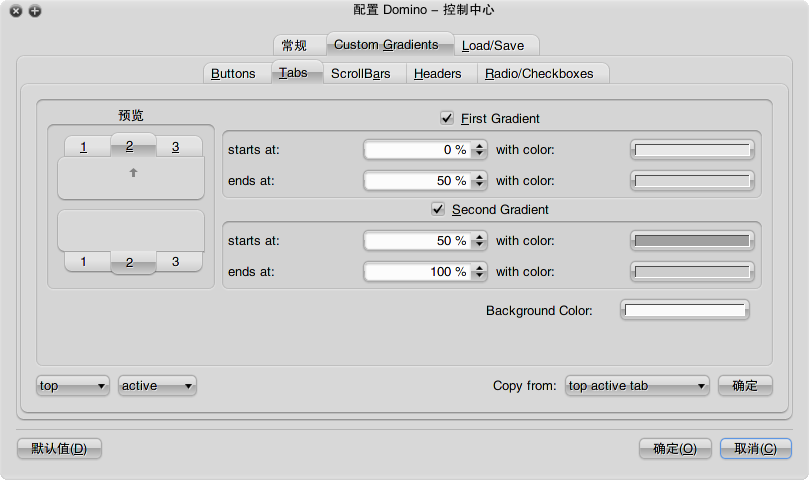Click the Copy from: label
Viewport: 809px width, 480px height.
524,386
